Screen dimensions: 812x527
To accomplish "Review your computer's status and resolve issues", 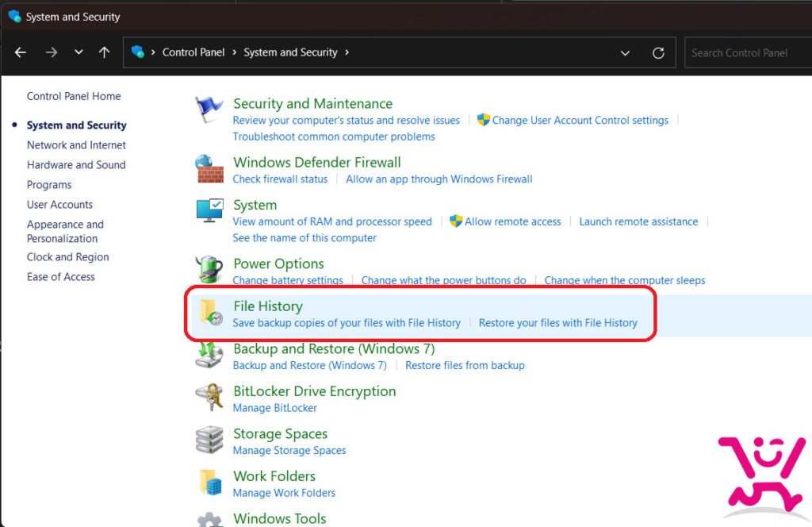I will (346, 120).
